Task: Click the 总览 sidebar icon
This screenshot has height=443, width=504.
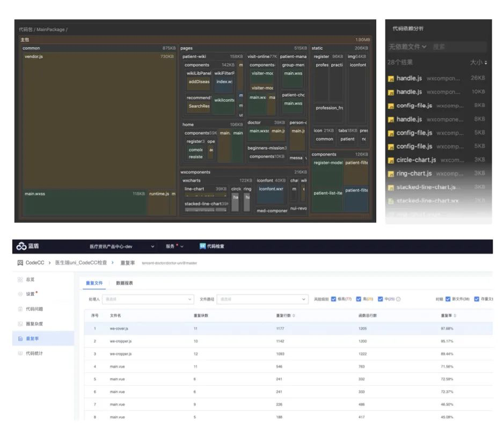Action: (x=20, y=279)
